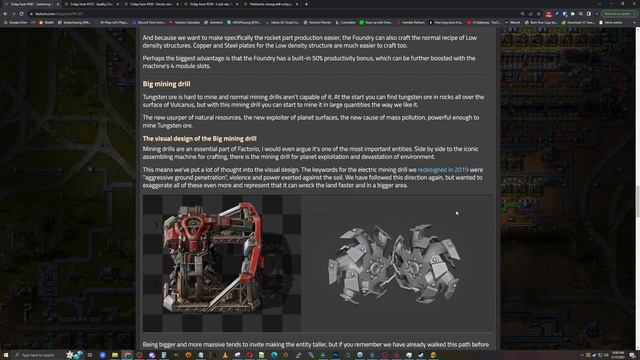Open the 'Burn Your Logo' bookmark
The image size is (640, 360).
tap(540, 22)
